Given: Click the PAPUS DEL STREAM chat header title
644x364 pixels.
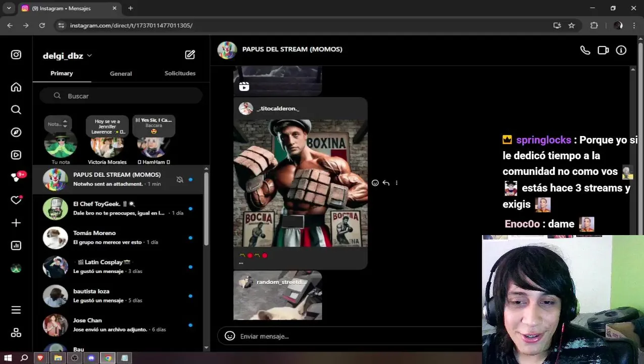Looking at the screenshot, I should click(x=292, y=49).
